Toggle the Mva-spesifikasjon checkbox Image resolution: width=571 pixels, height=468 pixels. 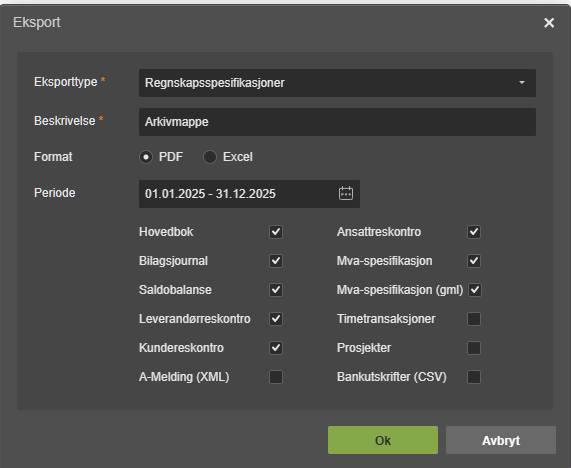(474, 261)
